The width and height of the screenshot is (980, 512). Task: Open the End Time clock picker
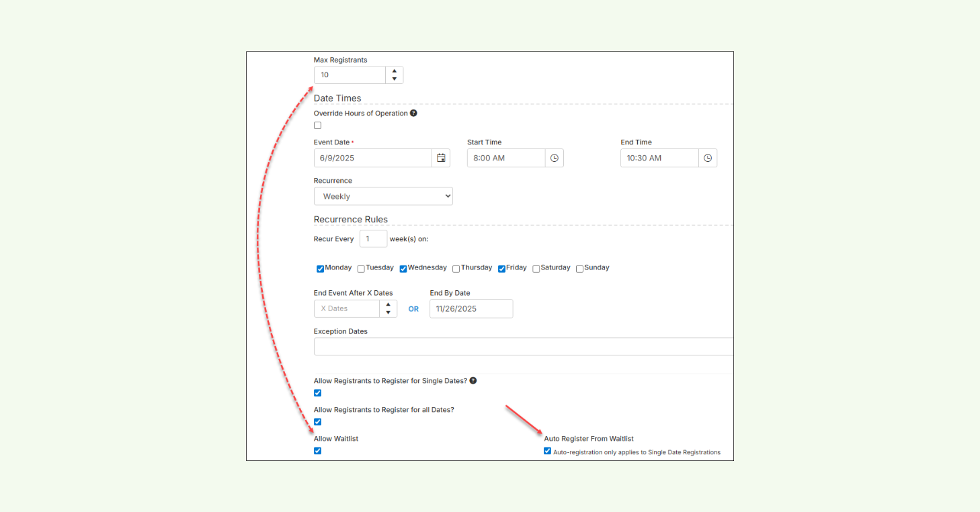[x=708, y=158]
